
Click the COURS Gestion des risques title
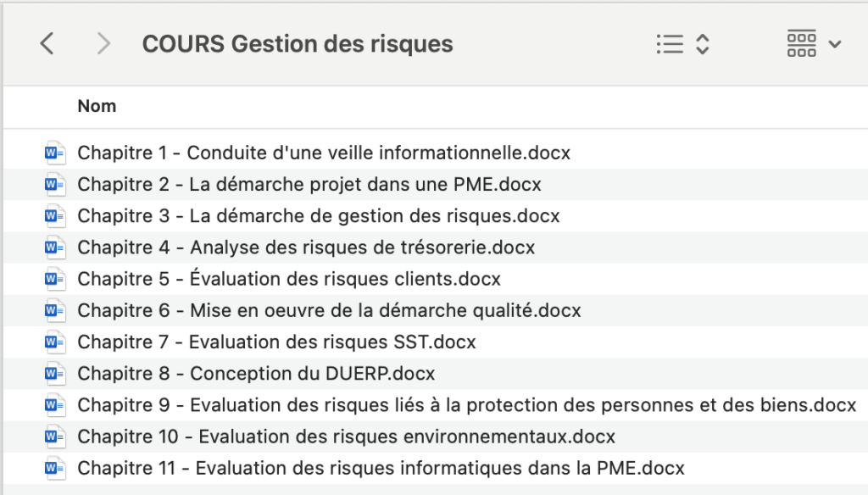(x=298, y=44)
